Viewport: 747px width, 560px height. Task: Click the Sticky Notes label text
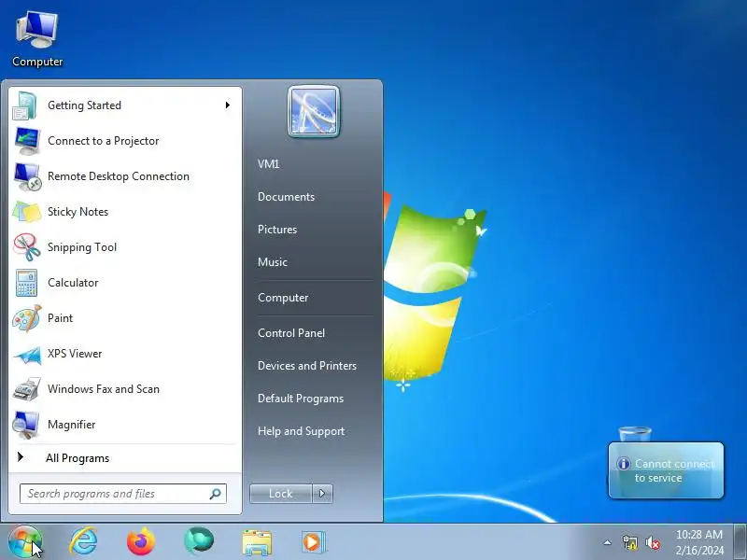[78, 212]
